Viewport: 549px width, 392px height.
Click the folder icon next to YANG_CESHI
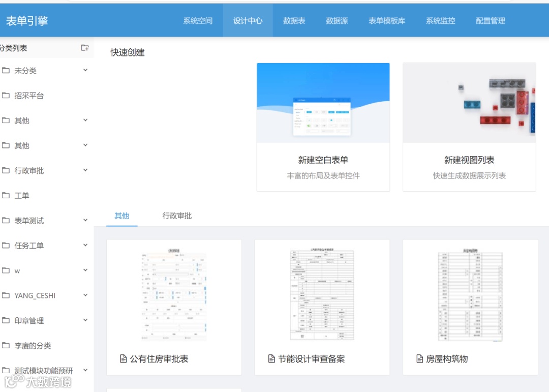click(x=6, y=295)
